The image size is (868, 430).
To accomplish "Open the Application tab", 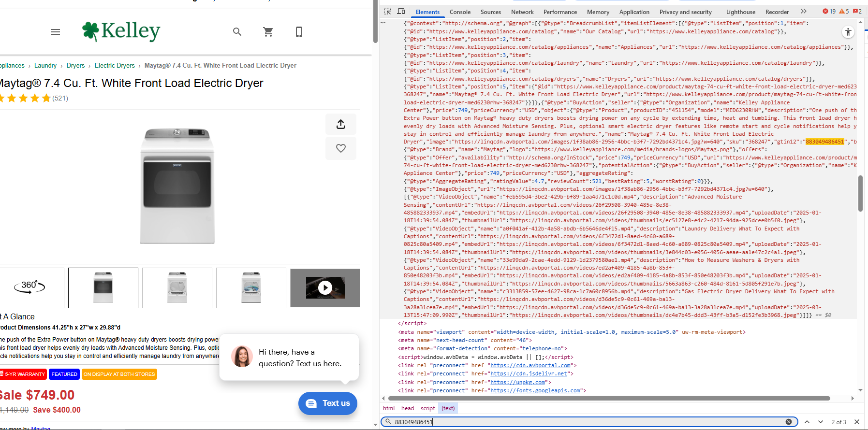I will [x=634, y=12].
